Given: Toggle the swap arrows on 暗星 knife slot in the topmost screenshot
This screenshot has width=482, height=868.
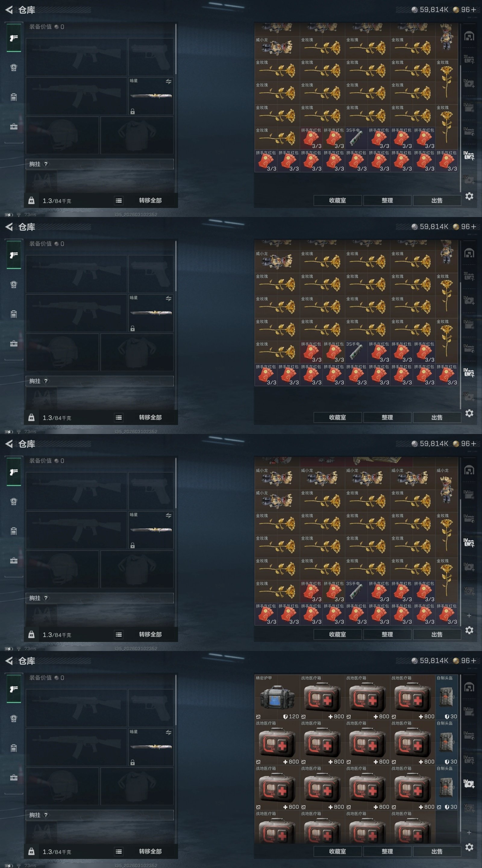Looking at the screenshot, I should click(169, 81).
